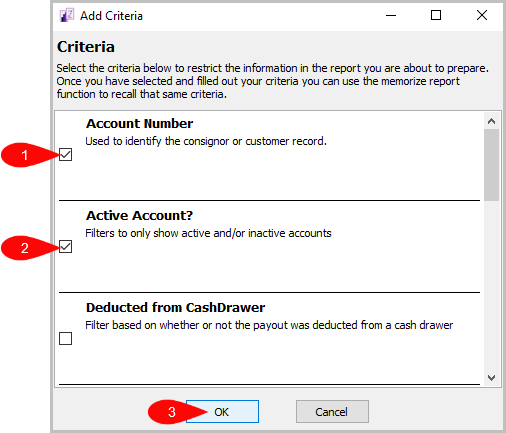Uncheck the Account Number criteria checkbox

click(x=65, y=155)
